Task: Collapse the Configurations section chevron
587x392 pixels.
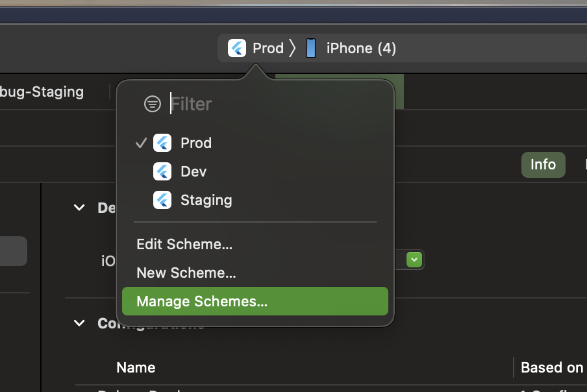Action: tap(79, 323)
